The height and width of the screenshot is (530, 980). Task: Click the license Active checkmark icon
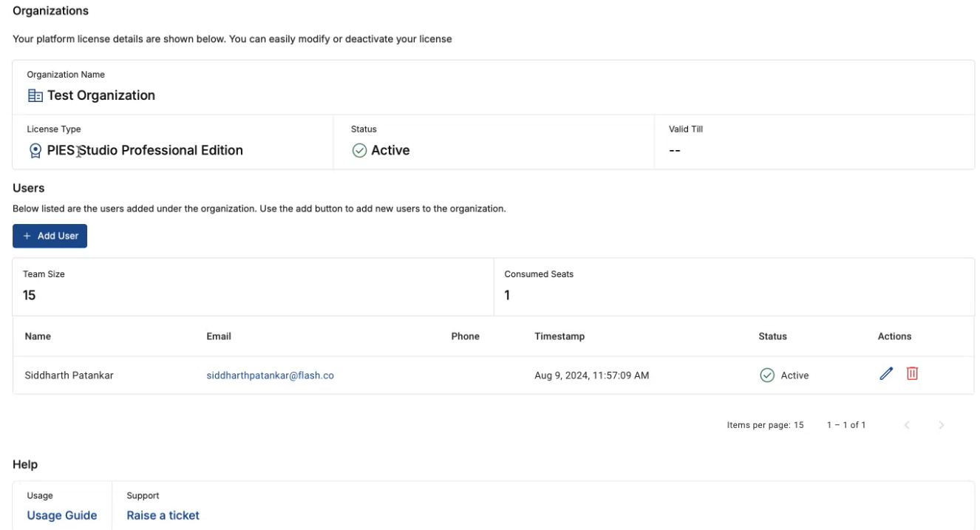(359, 151)
